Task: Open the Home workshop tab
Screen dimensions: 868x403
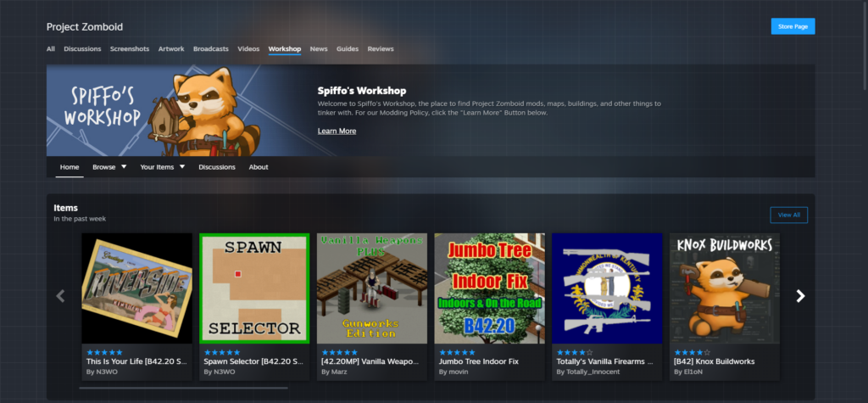Action: click(x=70, y=167)
